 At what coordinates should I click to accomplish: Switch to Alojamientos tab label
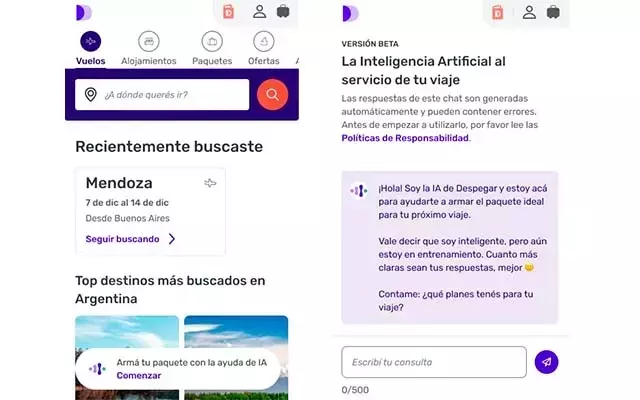click(149, 61)
